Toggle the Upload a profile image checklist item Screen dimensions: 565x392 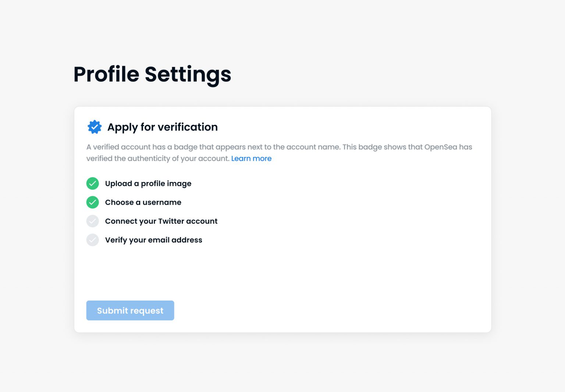click(x=148, y=183)
